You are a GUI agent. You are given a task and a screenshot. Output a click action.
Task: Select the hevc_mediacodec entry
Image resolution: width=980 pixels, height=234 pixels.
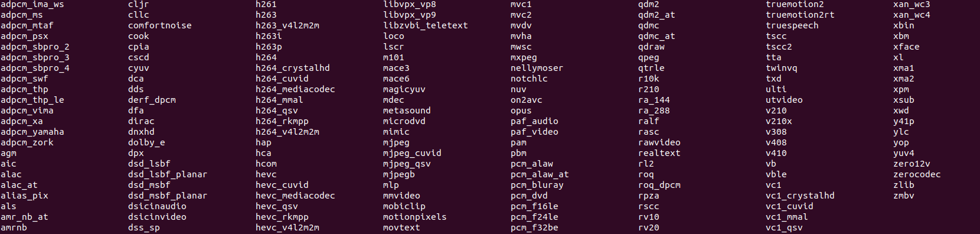pos(295,196)
